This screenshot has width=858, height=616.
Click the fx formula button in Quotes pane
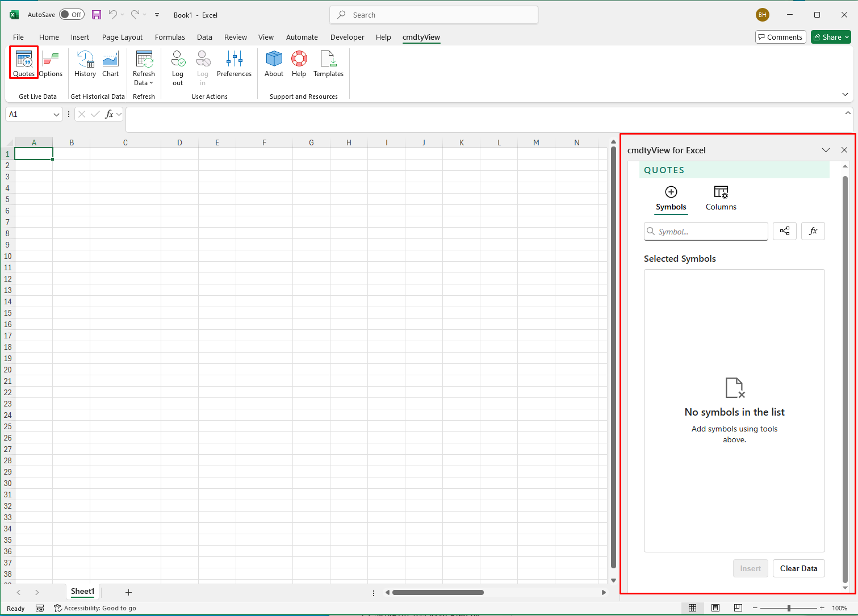(813, 231)
